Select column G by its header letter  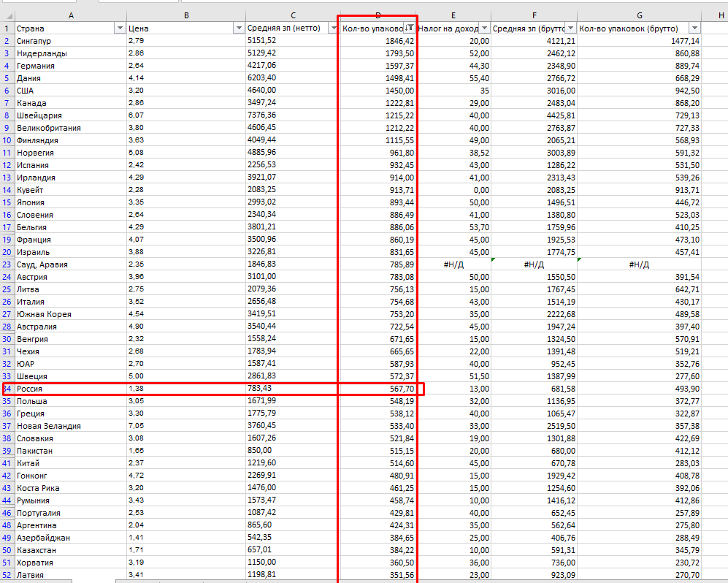(x=640, y=14)
